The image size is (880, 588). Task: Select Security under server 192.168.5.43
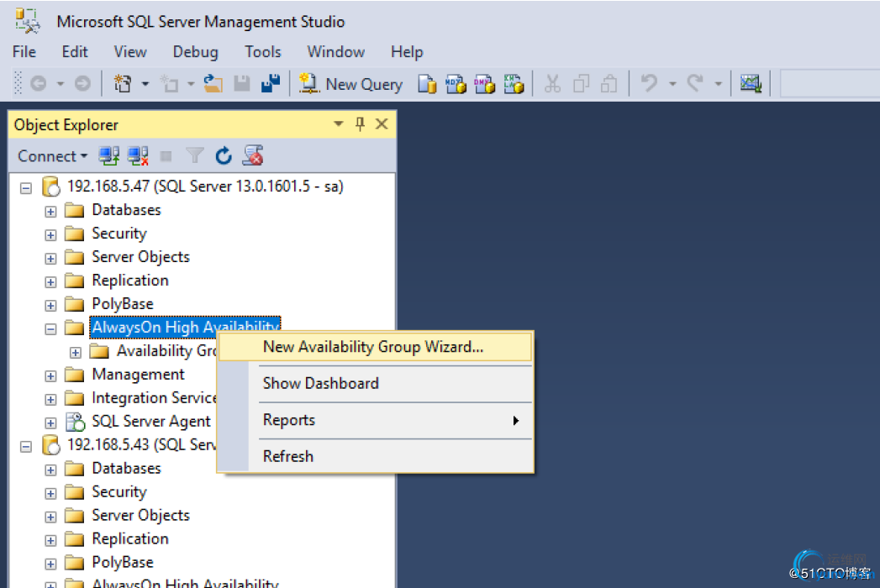tap(119, 491)
